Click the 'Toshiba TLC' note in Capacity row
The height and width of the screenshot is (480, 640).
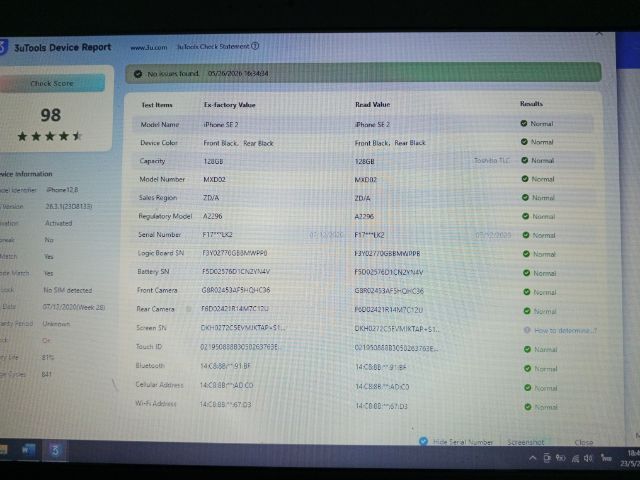coord(492,160)
